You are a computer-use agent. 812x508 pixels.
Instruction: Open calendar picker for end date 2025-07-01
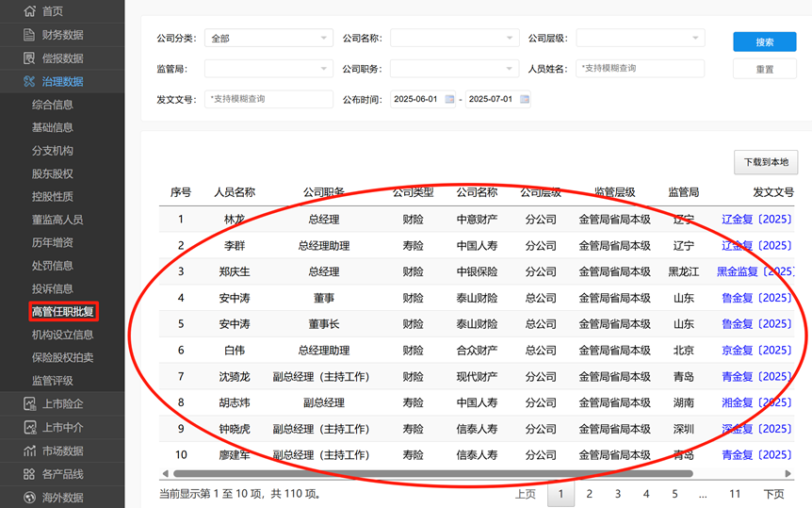[525, 99]
